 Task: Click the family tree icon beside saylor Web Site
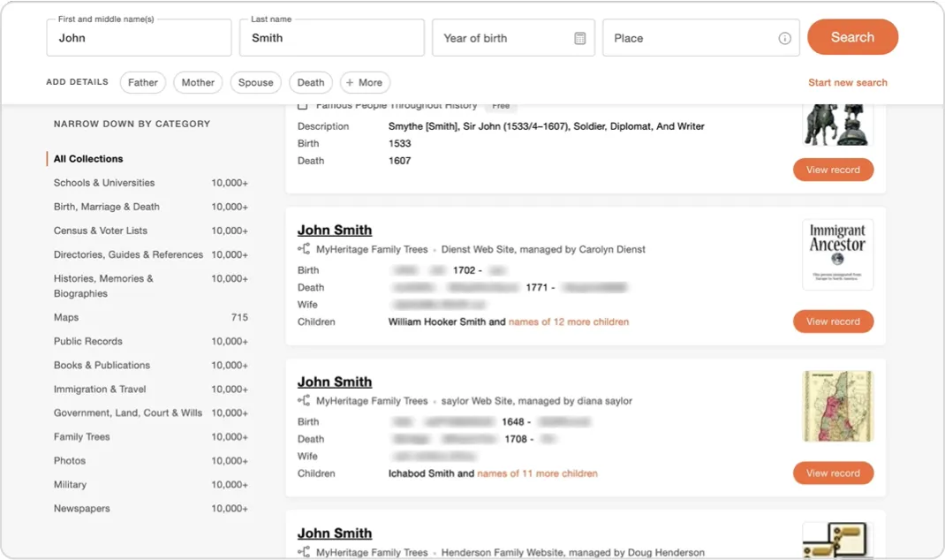pyautogui.click(x=304, y=400)
